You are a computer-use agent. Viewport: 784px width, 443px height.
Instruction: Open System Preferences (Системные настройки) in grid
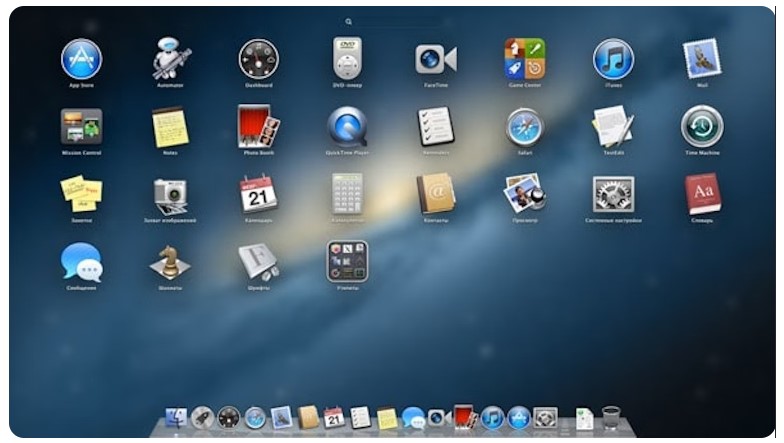pyautogui.click(x=614, y=194)
